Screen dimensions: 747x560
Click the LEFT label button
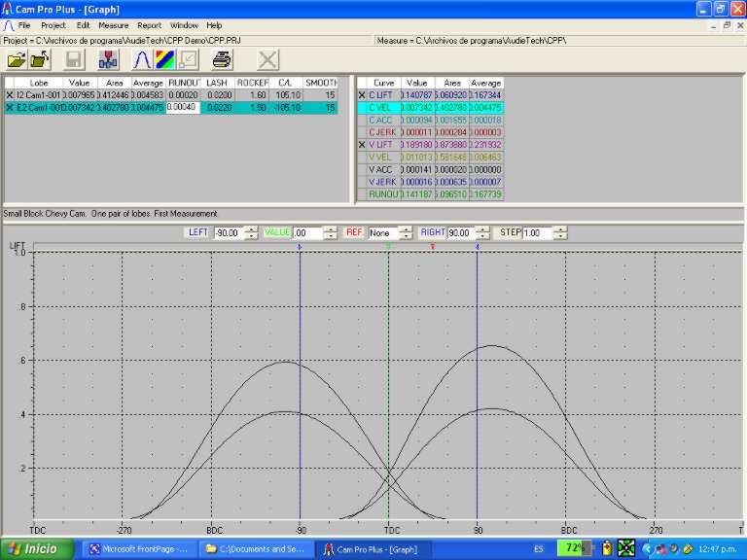point(198,232)
